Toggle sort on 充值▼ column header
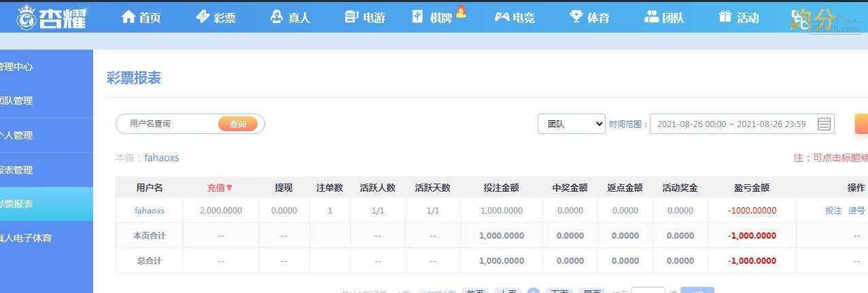The width and height of the screenshot is (868, 293). coord(220,188)
